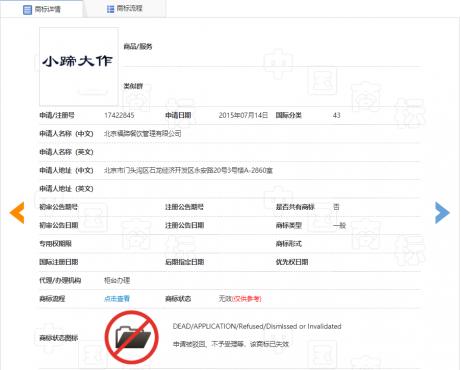Click the list icon on 商标流程 tab
The width and height of the screenshot is (461, 370).
110,9
